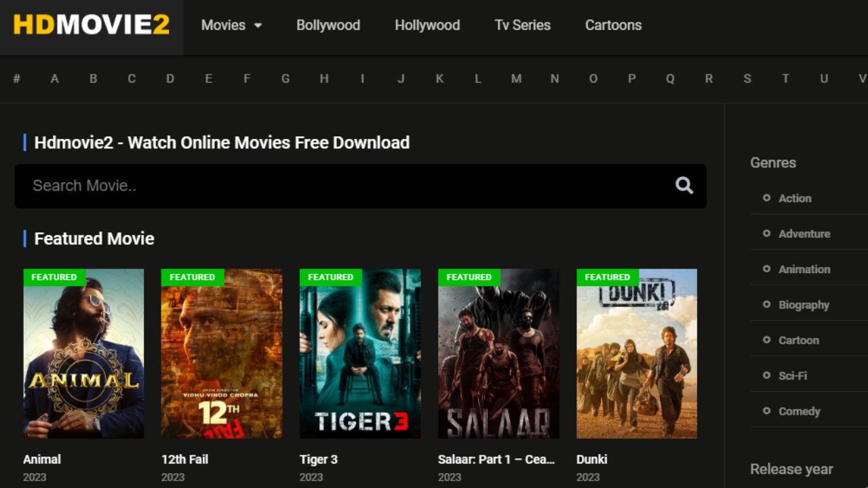The image size is (868, 488).
Task: Select letter A in alphabet bar
Action: (x=54, y=79)
